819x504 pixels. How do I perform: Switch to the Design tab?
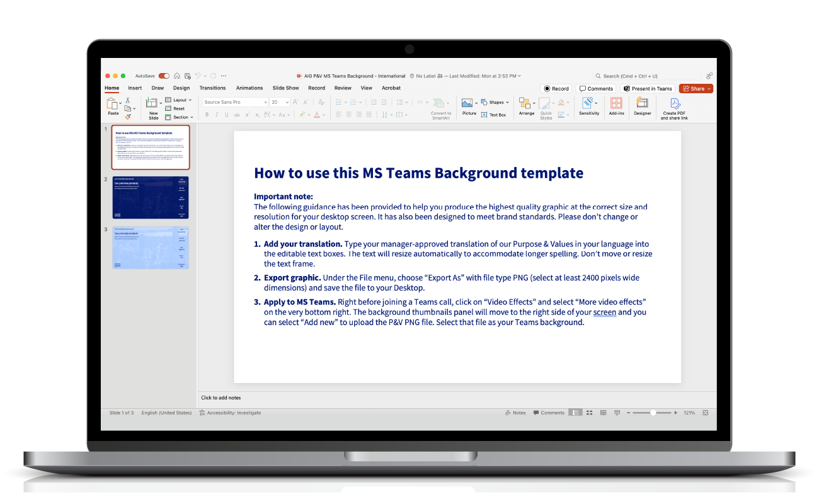[181, 88]
